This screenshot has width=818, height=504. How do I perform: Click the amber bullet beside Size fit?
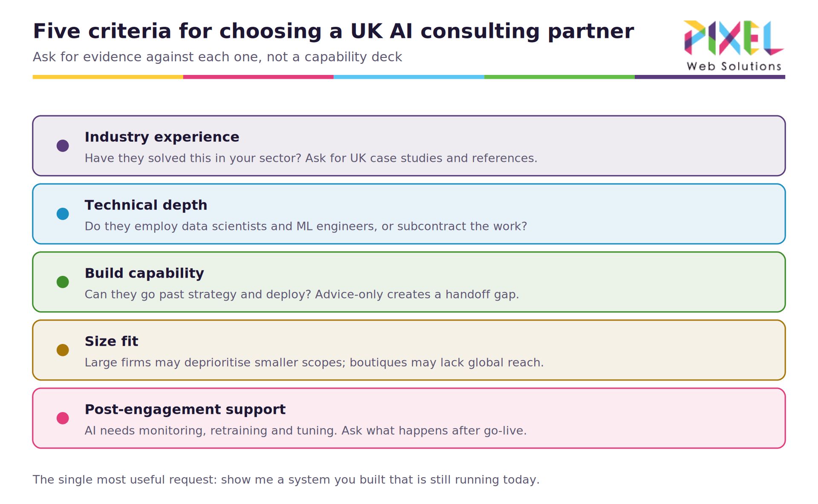[x=63, y=350]
